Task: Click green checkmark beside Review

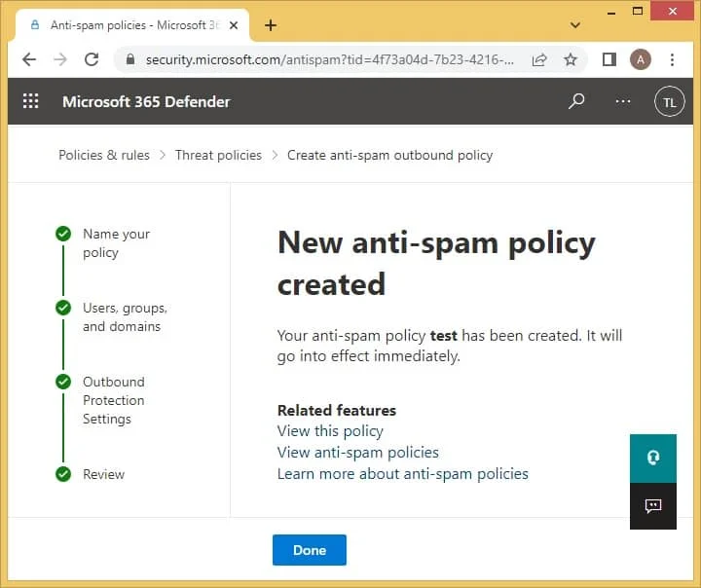Action: [63, 474]
